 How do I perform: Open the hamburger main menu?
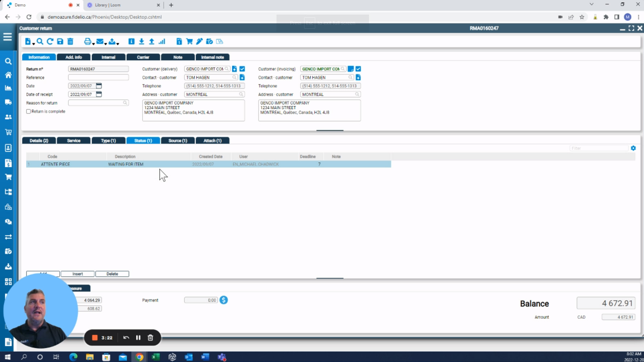[7, 37]
